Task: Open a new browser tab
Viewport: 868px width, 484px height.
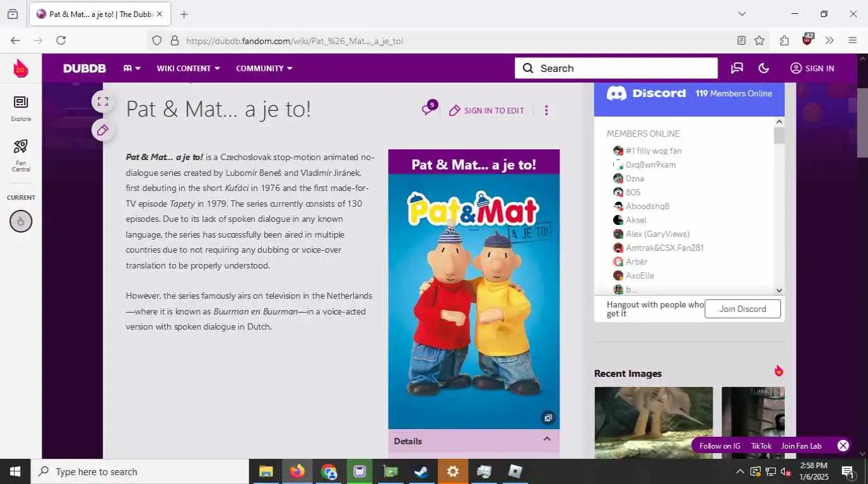Action: pyautogui.click(x=184, y=14)
